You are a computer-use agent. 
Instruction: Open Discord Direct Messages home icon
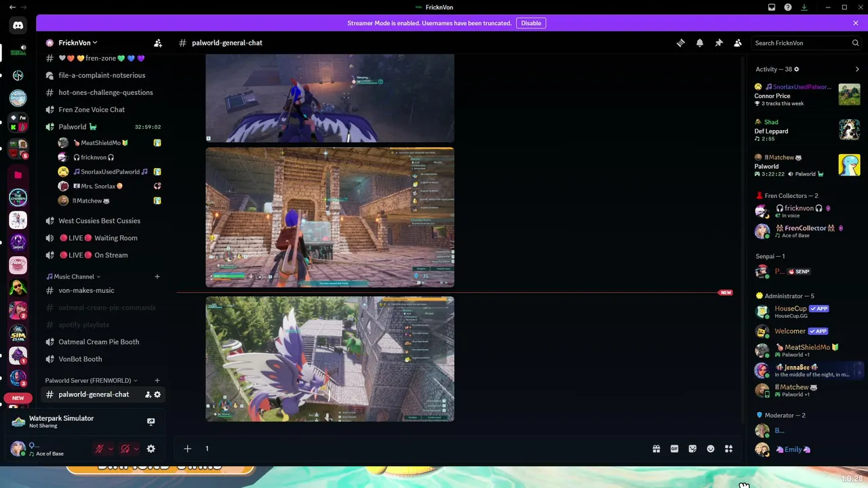(18, 26)
